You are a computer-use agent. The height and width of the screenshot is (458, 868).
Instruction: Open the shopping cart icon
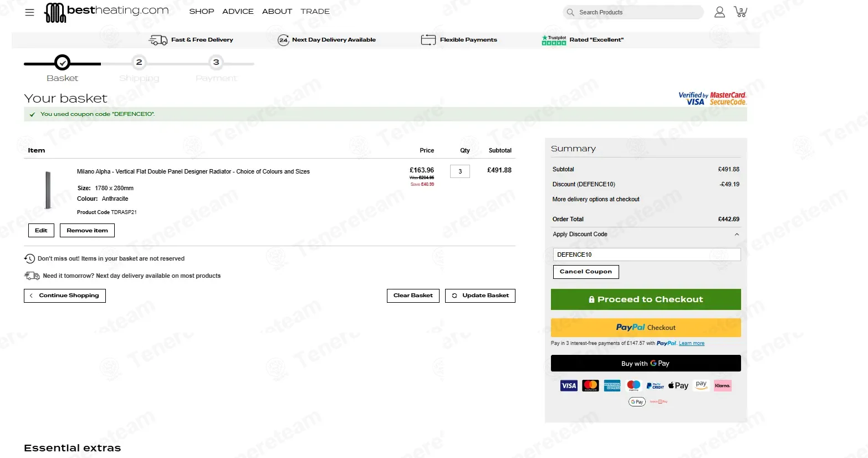pos(740,12)
